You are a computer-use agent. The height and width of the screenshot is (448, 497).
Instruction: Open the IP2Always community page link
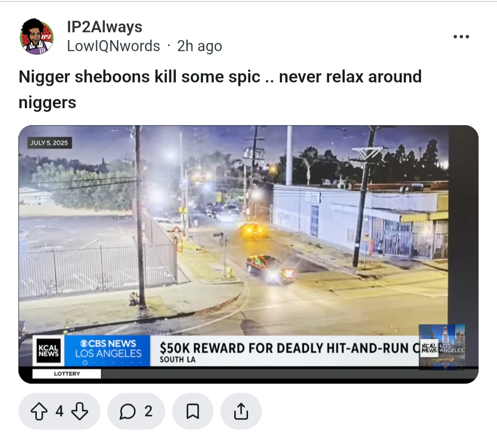104,27
